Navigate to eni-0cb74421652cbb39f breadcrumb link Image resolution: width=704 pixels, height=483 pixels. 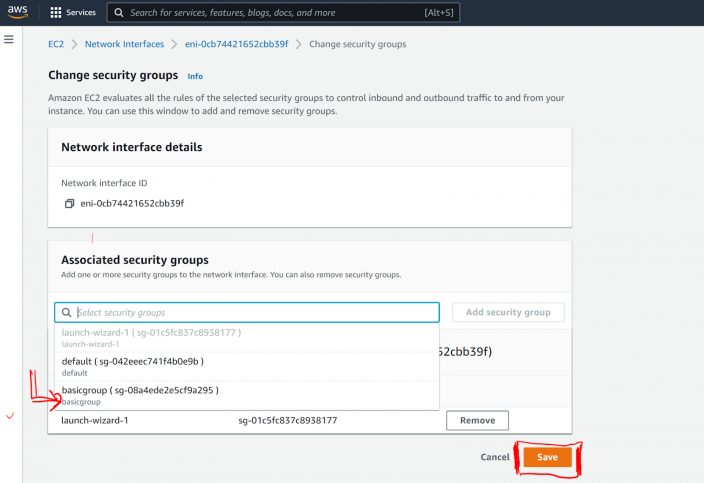tap(237, 44)
